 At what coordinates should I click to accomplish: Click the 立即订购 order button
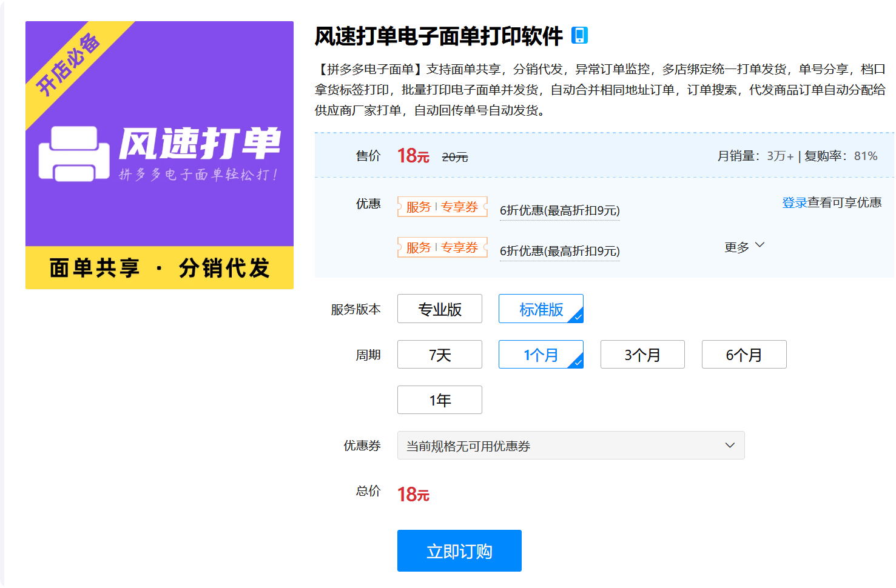coord(459,551)
